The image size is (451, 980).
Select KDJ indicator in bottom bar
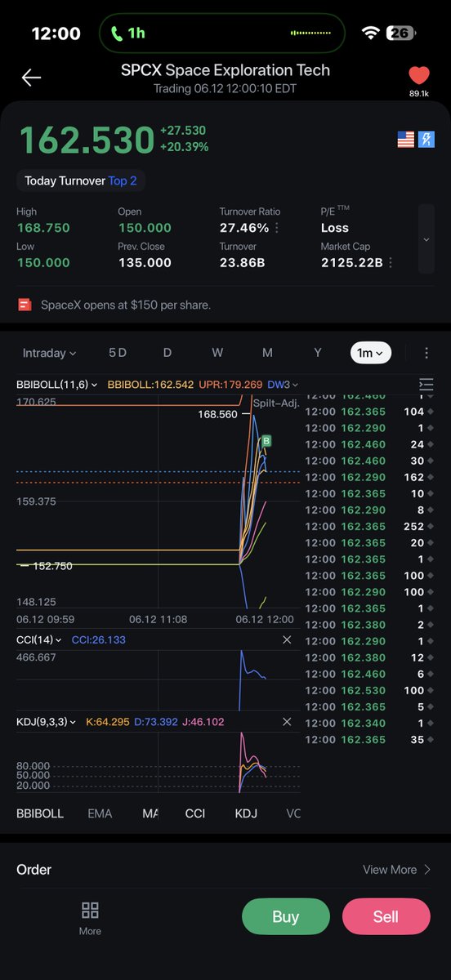pyautogui.click(x=246, y=813)
